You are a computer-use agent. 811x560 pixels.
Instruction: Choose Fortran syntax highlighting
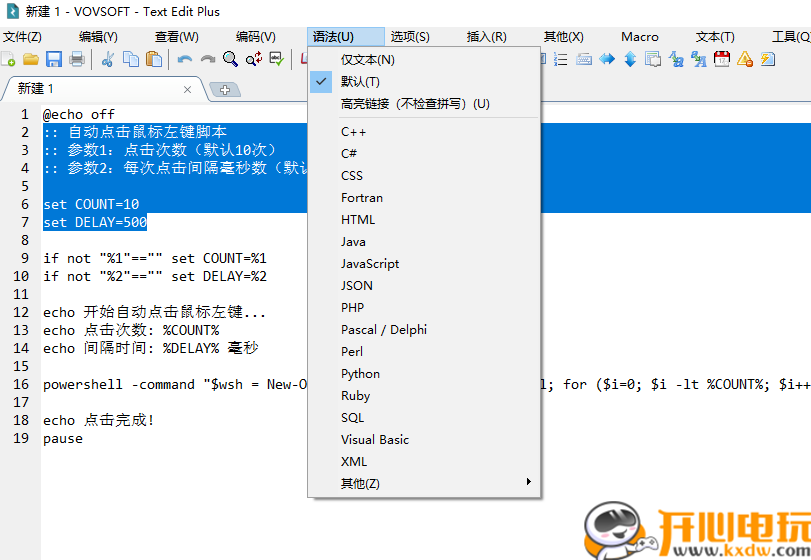[x=424, y=198]
